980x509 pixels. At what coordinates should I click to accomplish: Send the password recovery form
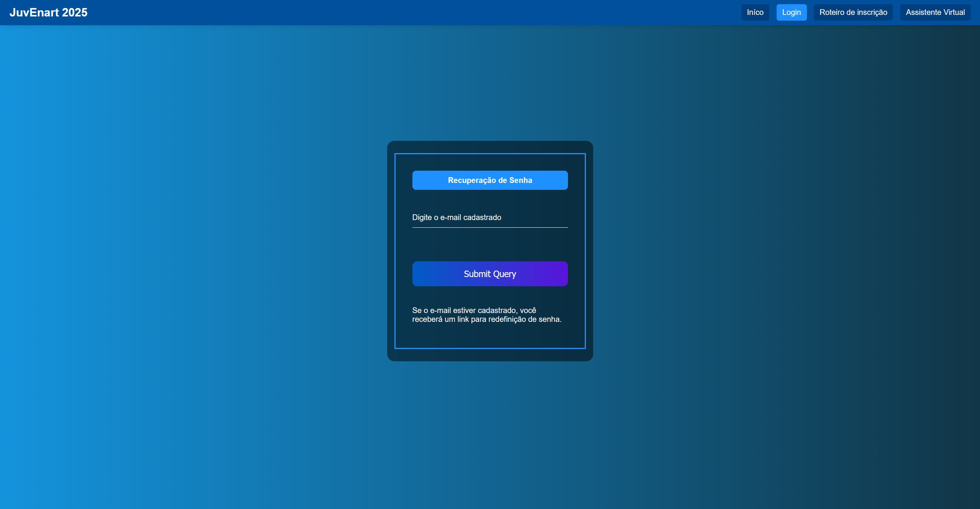[x=490, y=274]
